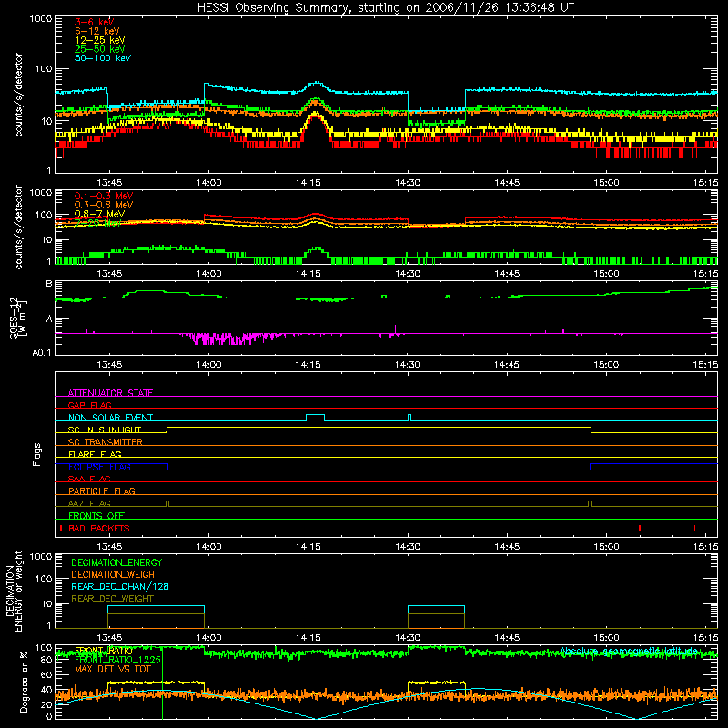This screenshot has width=728, height=728.
Task: Click the 14:15 tick label under the top panel
Action: 308,183
